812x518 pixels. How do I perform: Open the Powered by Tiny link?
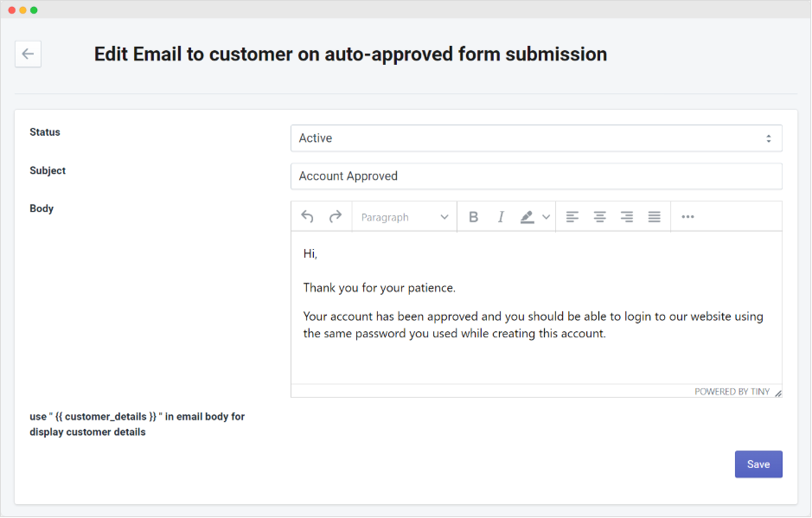732,392
